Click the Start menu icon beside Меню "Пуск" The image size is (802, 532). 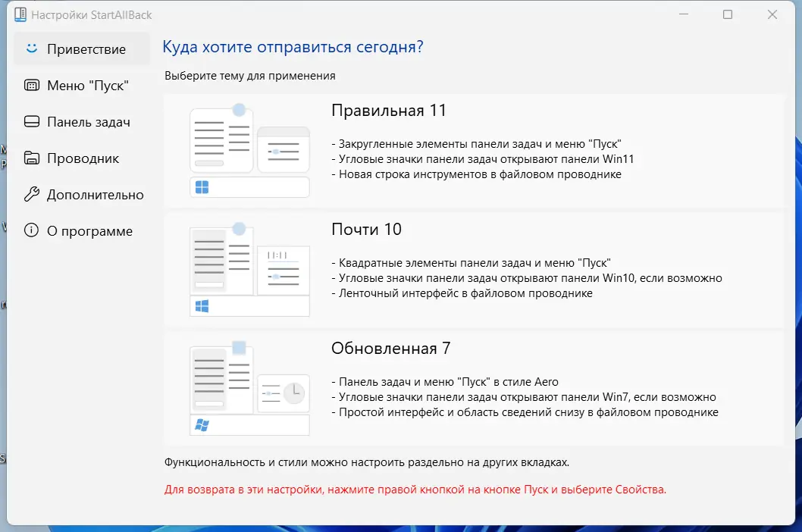pos(31,85)
